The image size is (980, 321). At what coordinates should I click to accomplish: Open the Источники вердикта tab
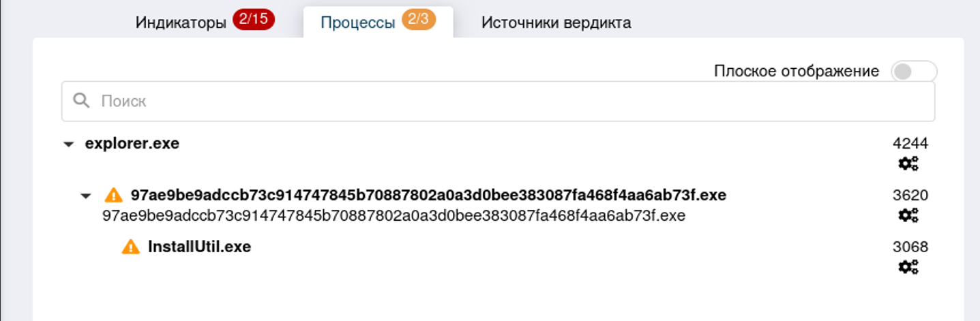(x=556, y=22)
